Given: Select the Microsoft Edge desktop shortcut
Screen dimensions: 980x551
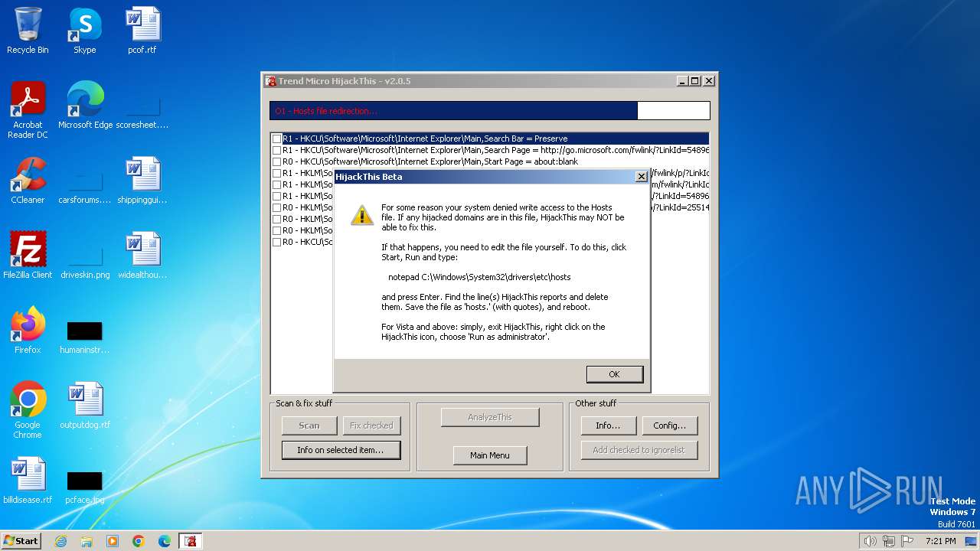Looking at the screenshot, I should (x=85, y=105).
